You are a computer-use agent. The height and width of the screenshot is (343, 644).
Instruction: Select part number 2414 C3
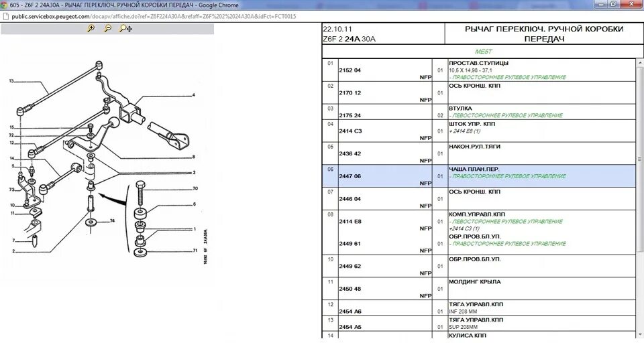pyautogui.click(x=350, y=131)
